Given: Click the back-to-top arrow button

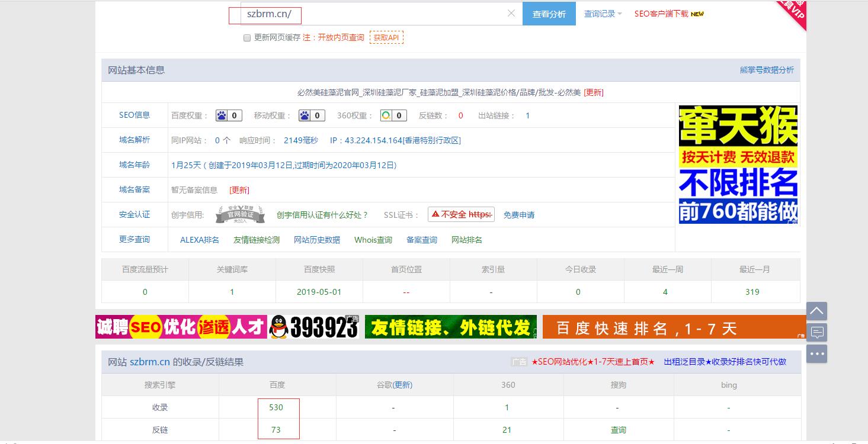Looking at the screenshot, I should pos(816,311).
